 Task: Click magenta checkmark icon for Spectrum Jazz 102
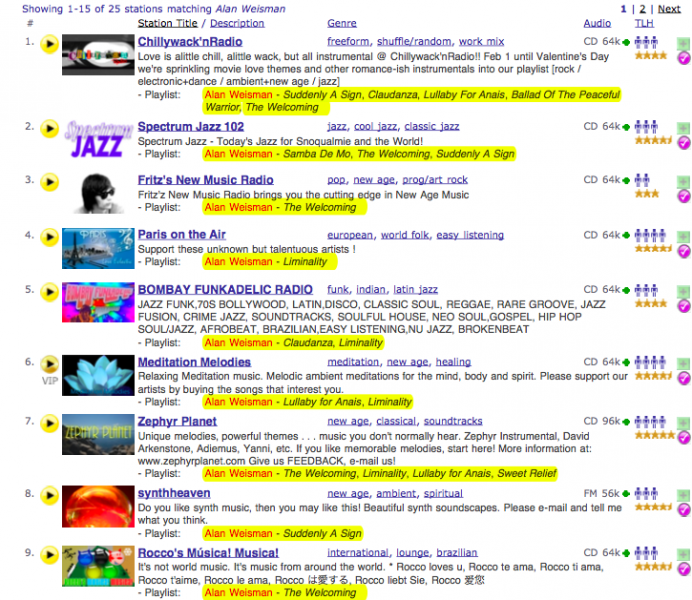coord(683,143)
